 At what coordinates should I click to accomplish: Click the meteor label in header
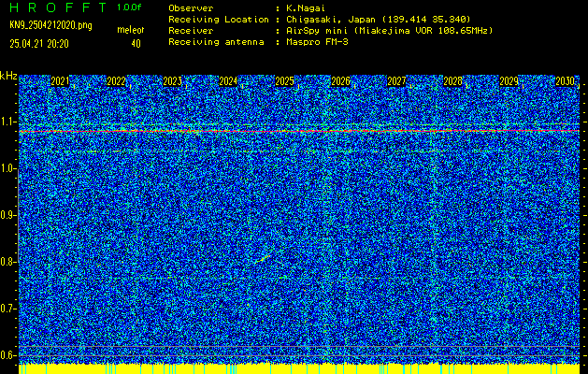click(131, 30)
